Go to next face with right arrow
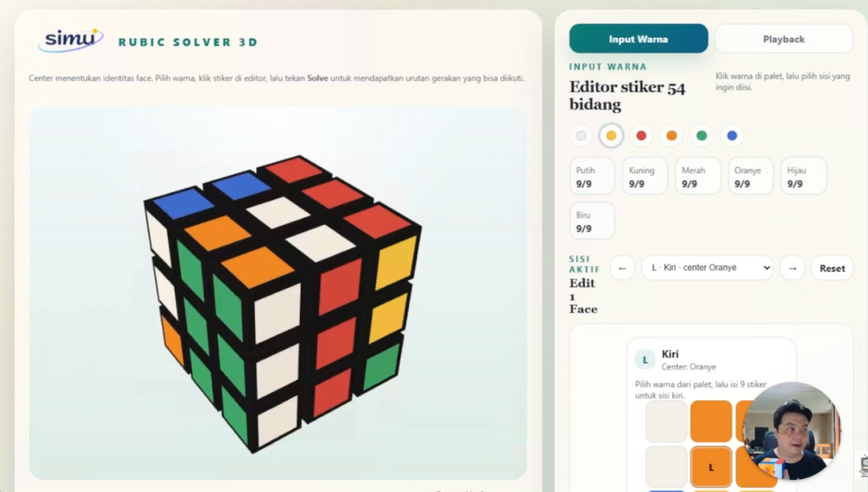The image size is (868, 492). click(792, 268)
